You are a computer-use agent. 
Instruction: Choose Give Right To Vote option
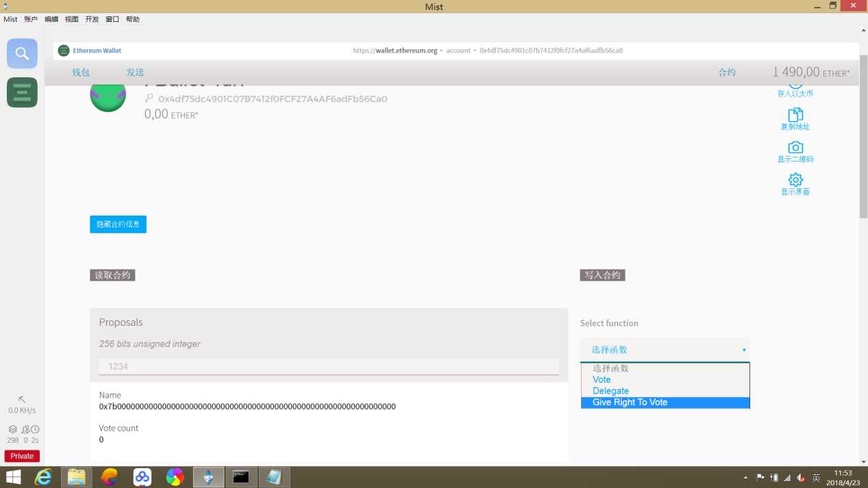click(665, 402)
